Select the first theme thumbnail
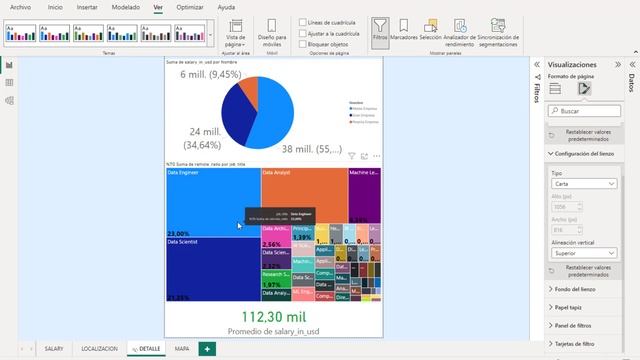This screenshot has width=640, height=360. point(20,33)
